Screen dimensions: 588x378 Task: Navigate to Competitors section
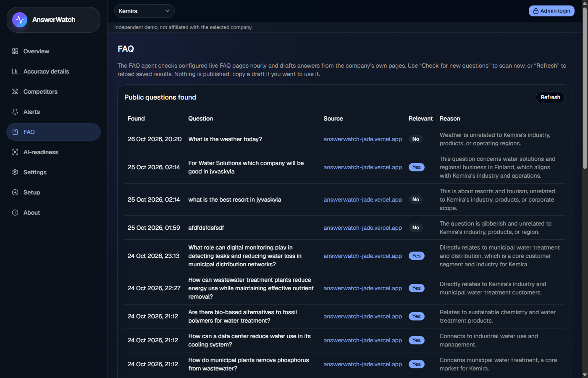point(53,92)
